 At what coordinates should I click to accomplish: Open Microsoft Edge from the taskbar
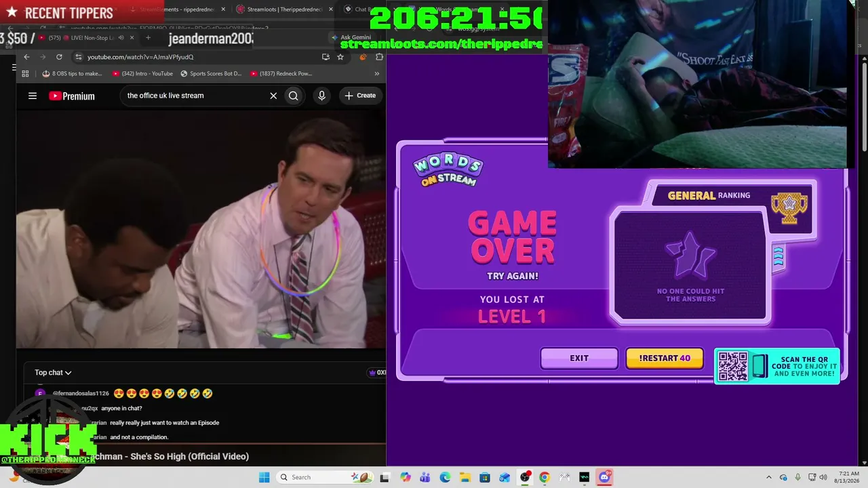point(445,477)
